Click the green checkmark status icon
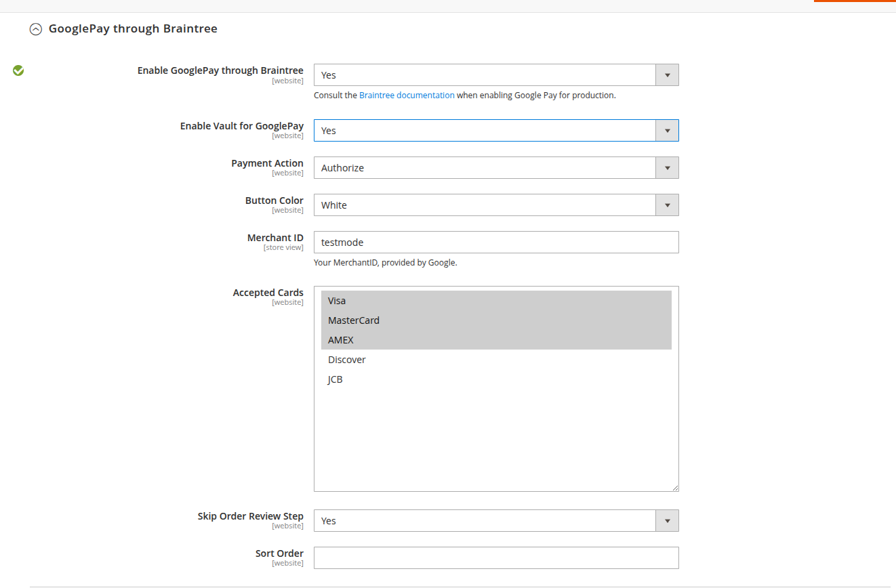Image resolution: width=896 pixels, height=588 pixels. coord(18,70)
